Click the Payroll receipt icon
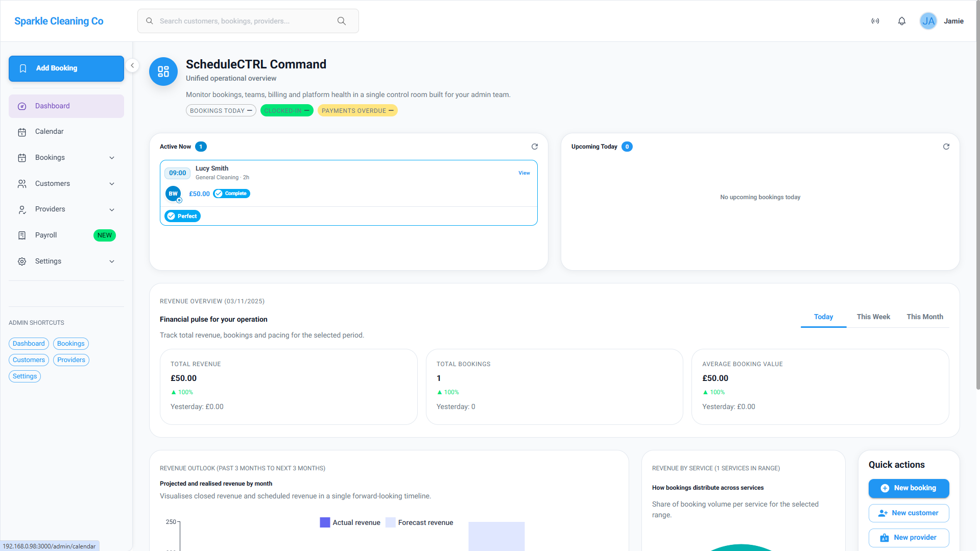This screenshot has width=980, height=551. 22,235
